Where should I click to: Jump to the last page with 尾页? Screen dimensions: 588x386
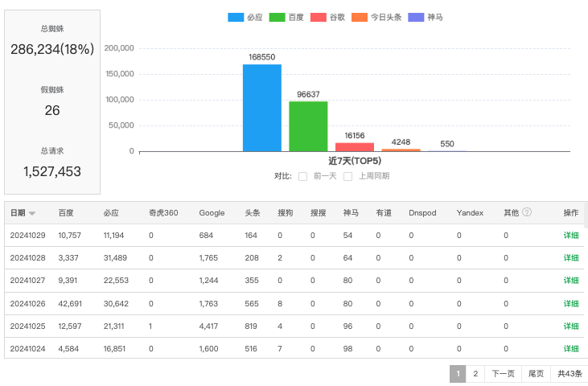click(x=536, y=374)
